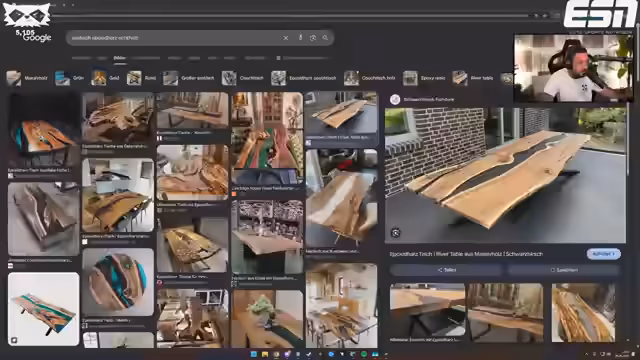Submit search with magnifying glass icon

325,38
